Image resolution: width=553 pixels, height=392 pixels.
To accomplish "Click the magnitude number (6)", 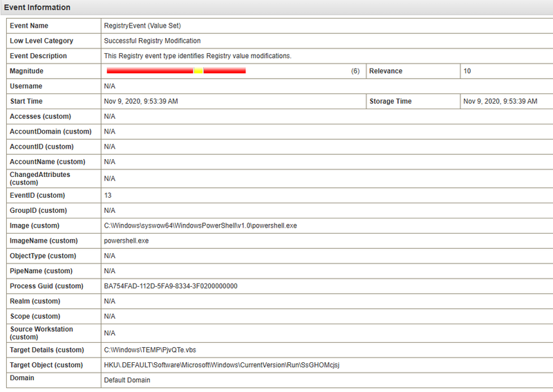I will click(355, 71).
